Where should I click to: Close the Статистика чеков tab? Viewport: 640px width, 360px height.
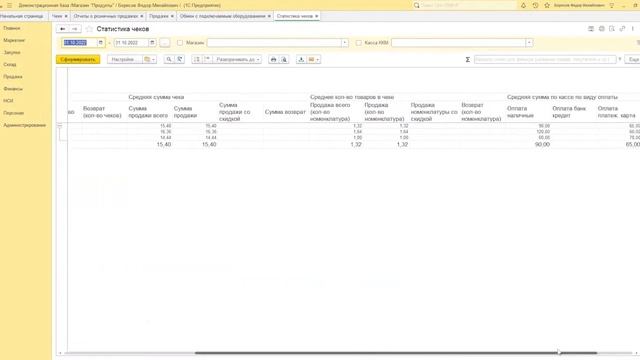coord(317,16)
